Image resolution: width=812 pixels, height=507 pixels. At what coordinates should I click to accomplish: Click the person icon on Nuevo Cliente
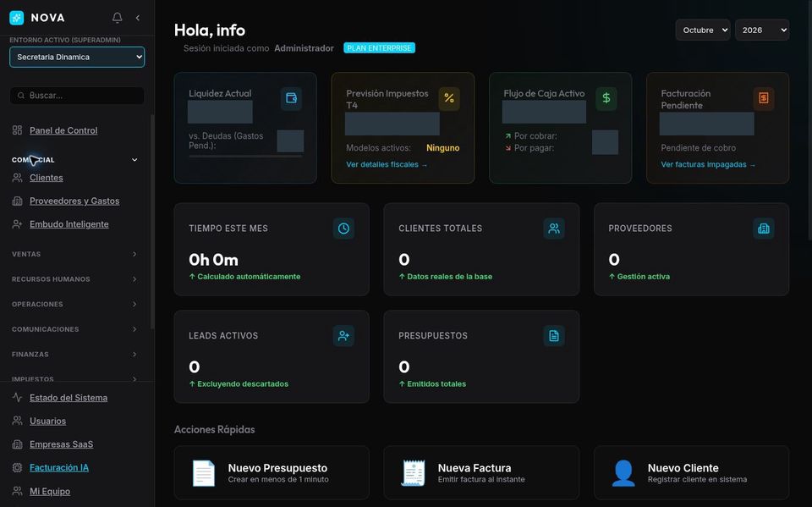(623, 473)
